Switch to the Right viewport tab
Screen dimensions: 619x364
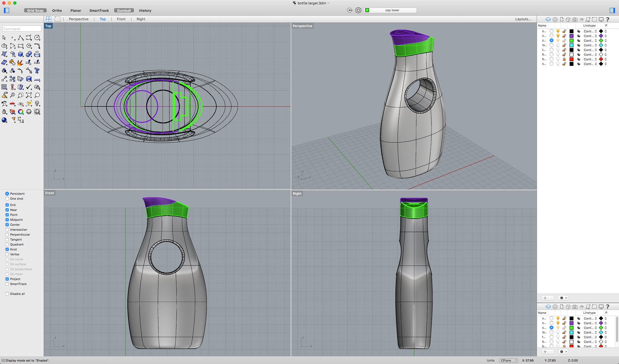(141, 19)
